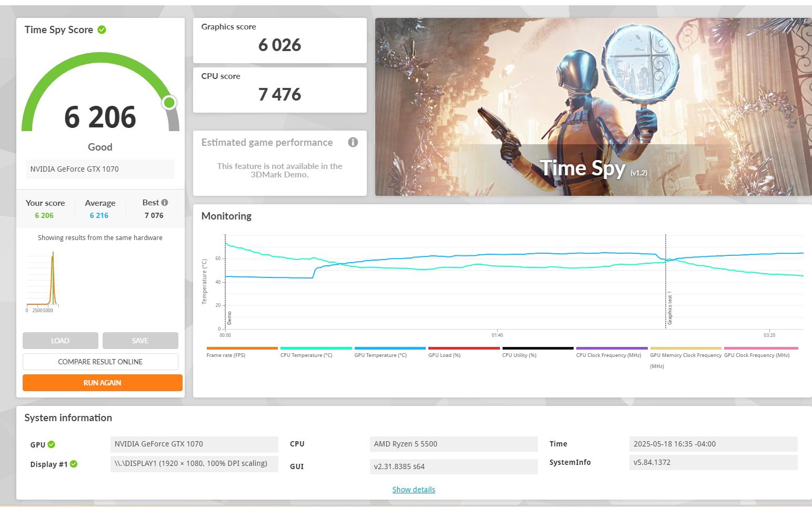Click the info icon next to Estimated game performance
812x507 pixels.
[353, 142]
